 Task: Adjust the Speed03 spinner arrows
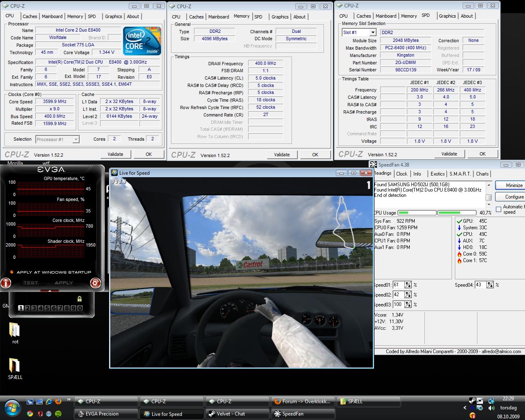[x=408, y=304]
